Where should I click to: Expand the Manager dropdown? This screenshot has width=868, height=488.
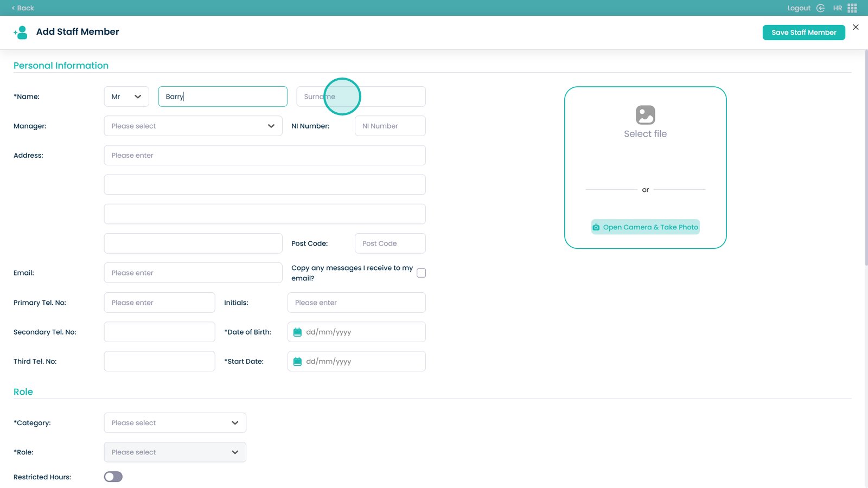click(193, 126)
